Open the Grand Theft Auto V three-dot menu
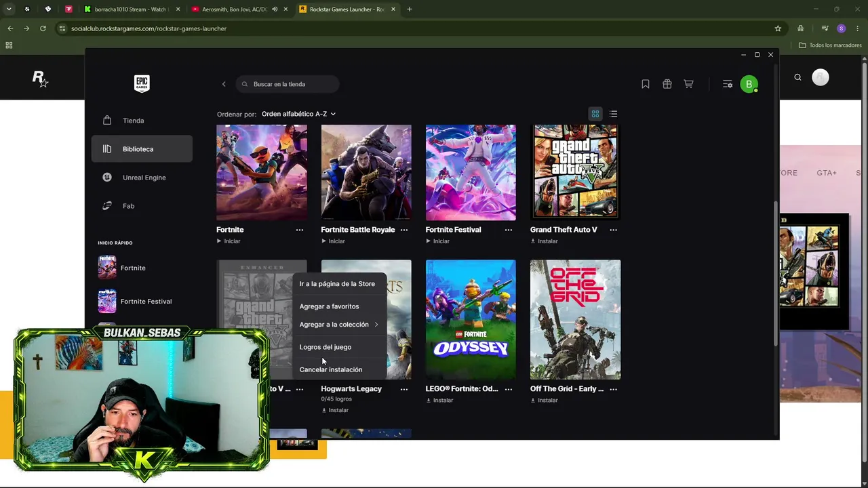 [613, 230]
